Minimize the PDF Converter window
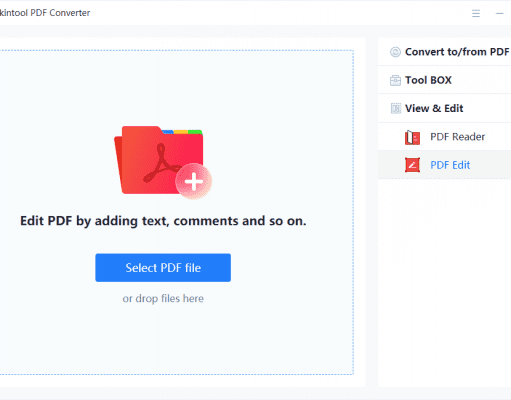The image size is (511, 400). 499,13
